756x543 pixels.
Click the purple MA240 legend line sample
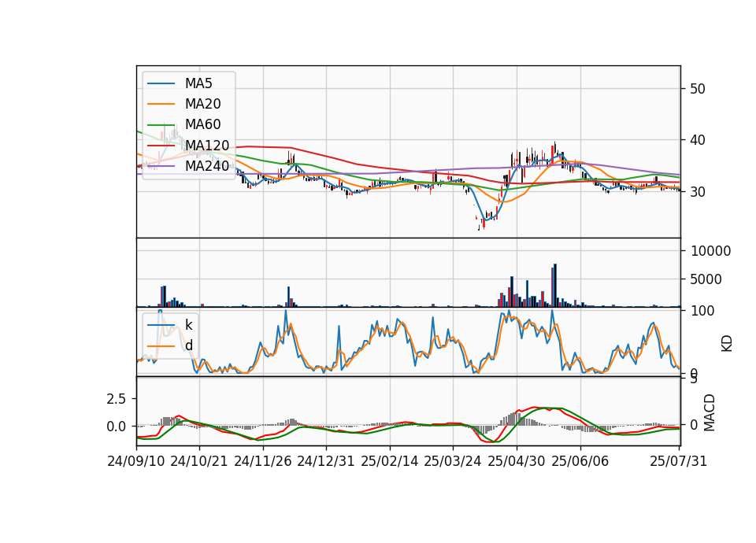point(161,166)
